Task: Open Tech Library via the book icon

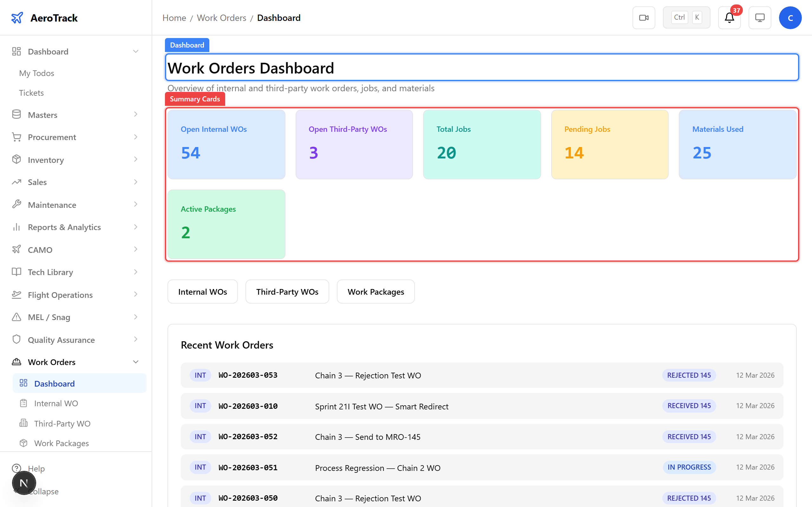Action: coord(16,272)
